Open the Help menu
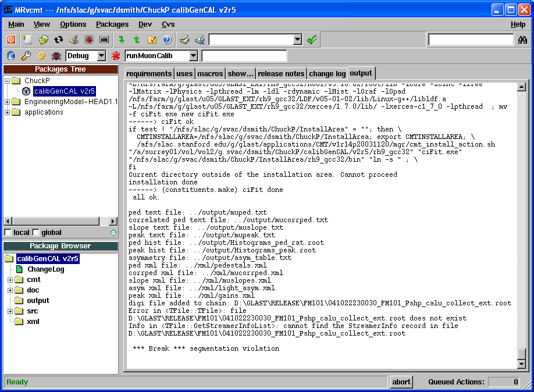 pyautogui.click(x=518, y=24)
